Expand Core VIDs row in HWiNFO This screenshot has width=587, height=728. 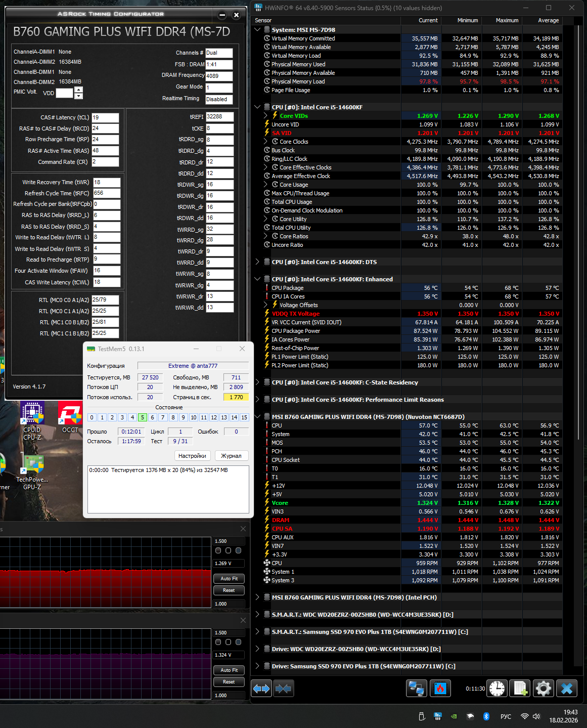[x=266, y=116]
